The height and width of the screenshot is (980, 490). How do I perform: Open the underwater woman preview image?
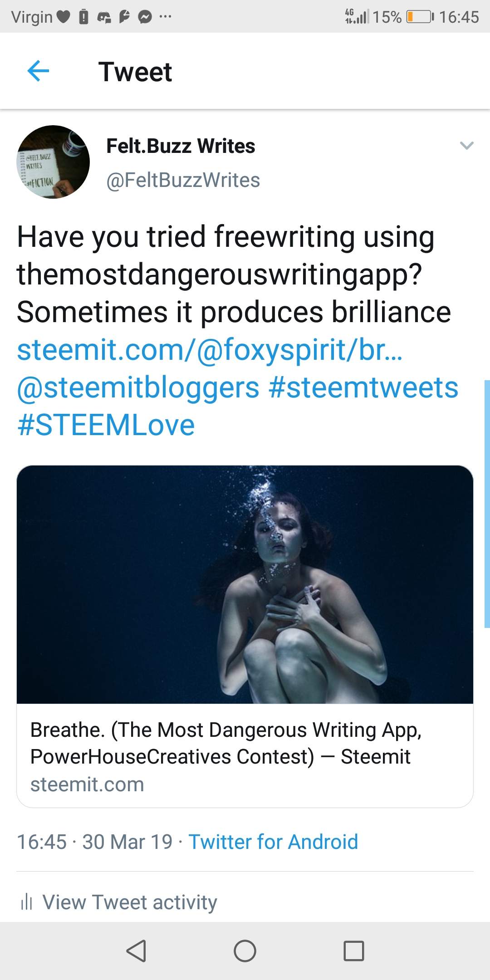tap(245, 584)
